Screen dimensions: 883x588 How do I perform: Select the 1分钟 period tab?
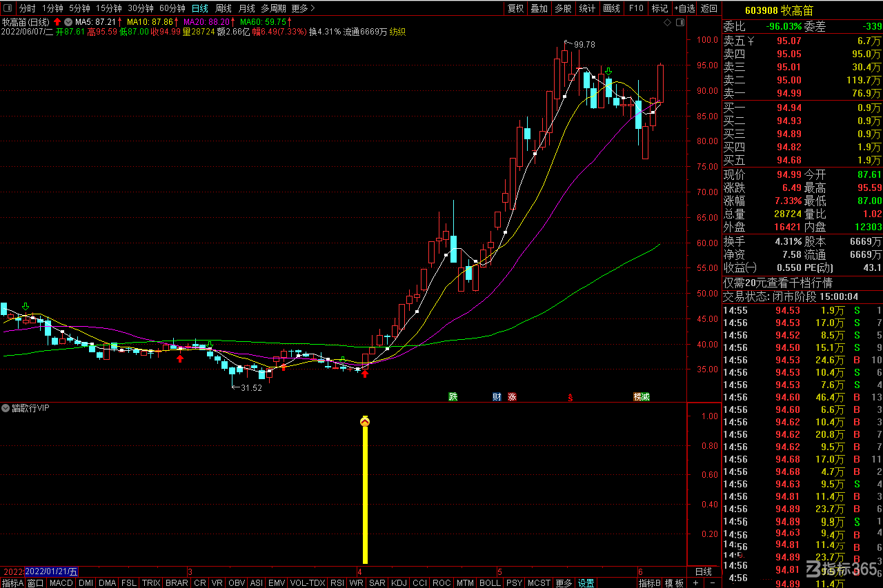[52, 8]
